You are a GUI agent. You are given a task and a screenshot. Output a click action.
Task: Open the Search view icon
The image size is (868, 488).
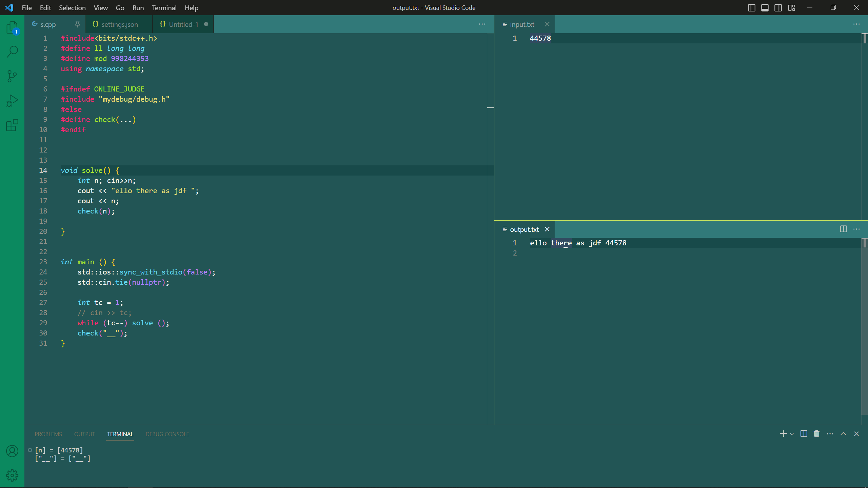pyautogui.click(x=12, y=52)
